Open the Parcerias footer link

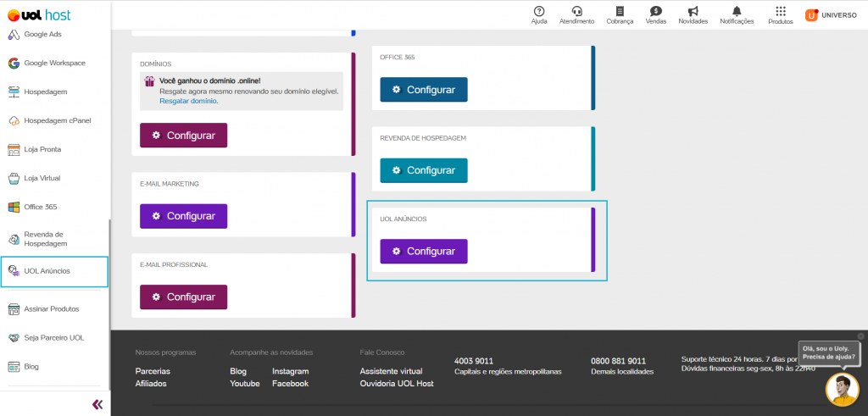point(153,371)
